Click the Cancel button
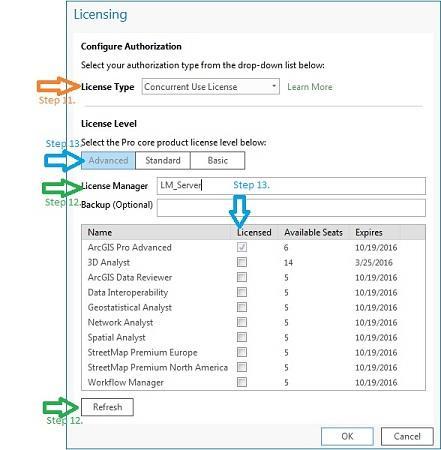Screen dimensions: 441x450 (x=407, y=436)
